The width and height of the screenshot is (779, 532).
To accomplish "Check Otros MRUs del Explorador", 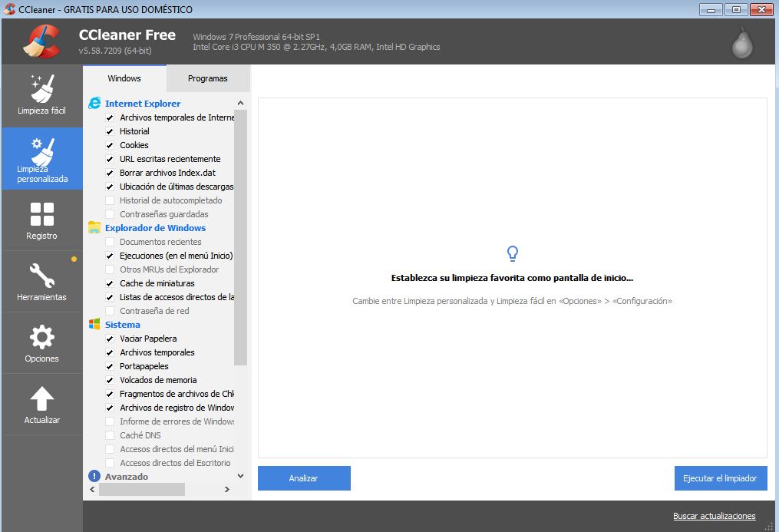I will (x=110, y=269).
